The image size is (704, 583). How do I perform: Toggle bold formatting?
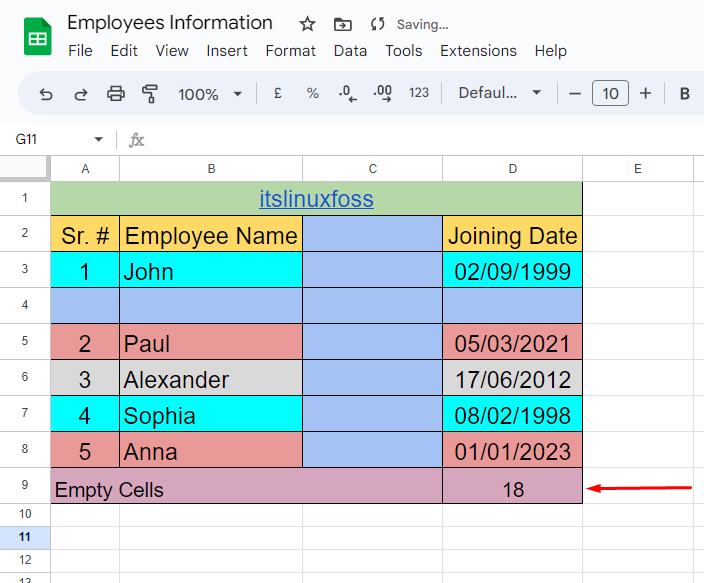(685, 93)
